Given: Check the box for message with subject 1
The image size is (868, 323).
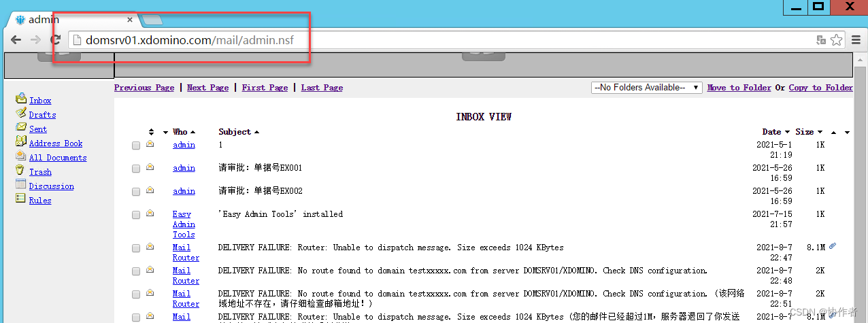Looking at the screenshot, I should (x=136, y=146).
